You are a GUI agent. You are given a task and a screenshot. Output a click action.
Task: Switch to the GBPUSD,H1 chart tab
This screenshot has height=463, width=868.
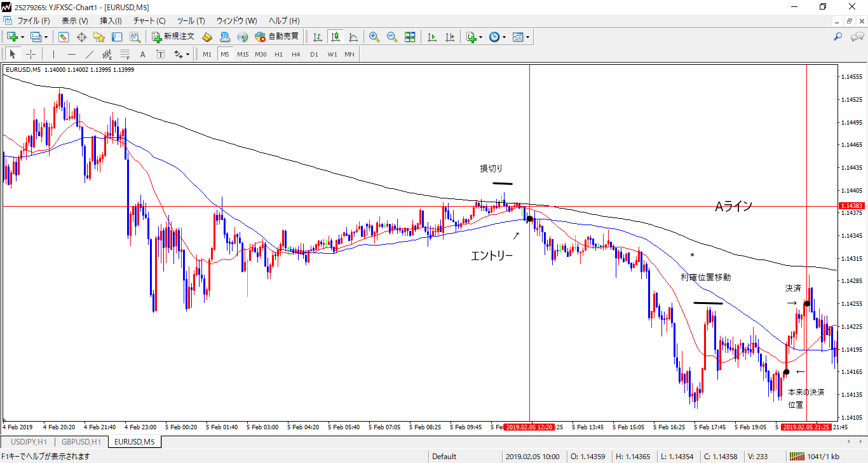click(80, 441)
